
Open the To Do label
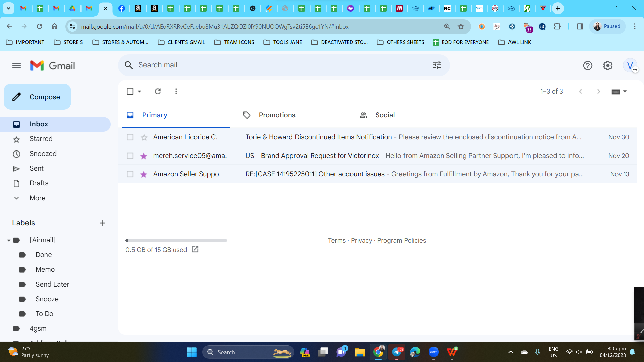click(44, 314)
